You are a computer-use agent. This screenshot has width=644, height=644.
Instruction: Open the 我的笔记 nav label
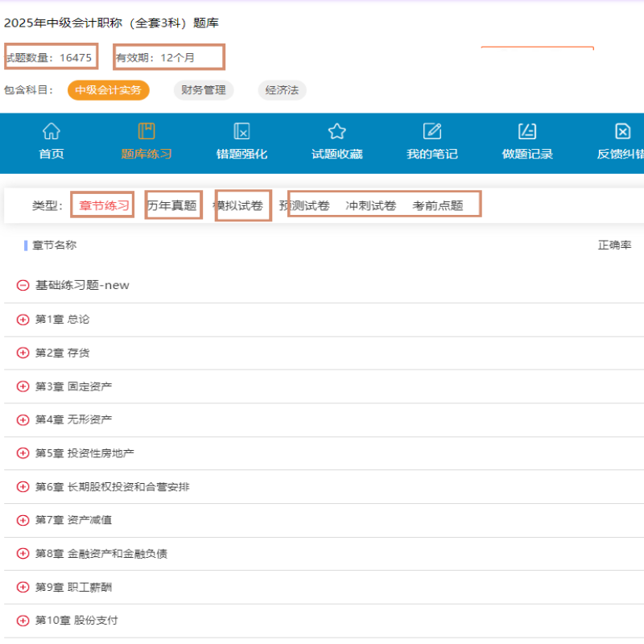pyautogui.click(x=432, y=154)
